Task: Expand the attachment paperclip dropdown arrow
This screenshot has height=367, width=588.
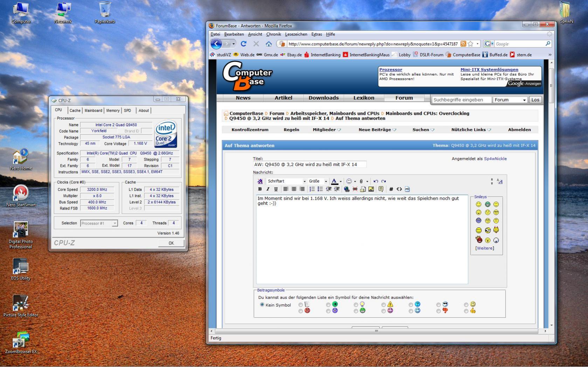Action: click(367, 182)
